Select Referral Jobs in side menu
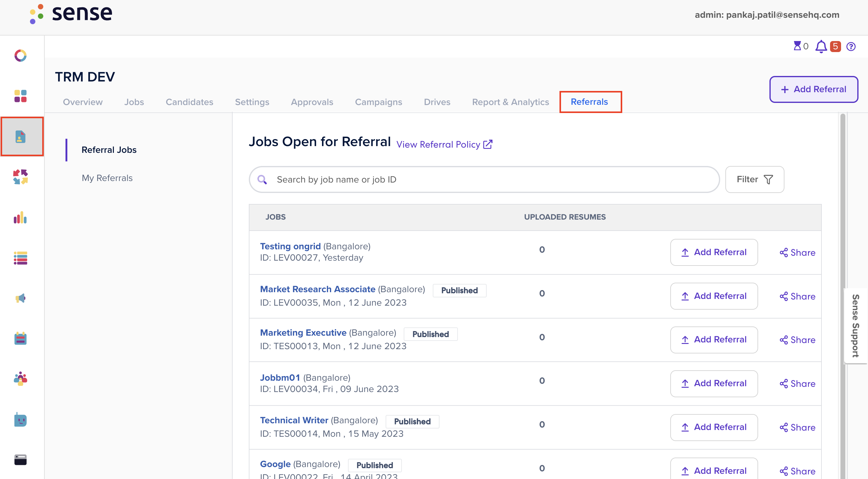The width and height of the screenshot is (868, 479). point(109,150)
